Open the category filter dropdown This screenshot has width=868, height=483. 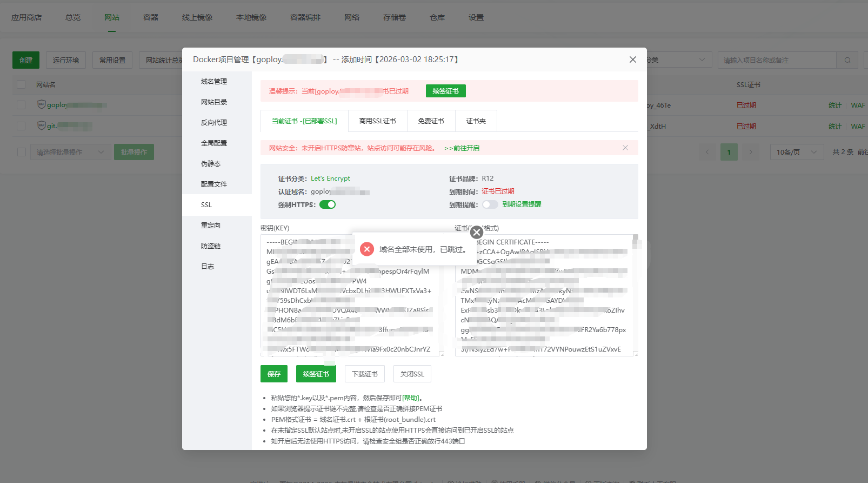tap(678, 60)
